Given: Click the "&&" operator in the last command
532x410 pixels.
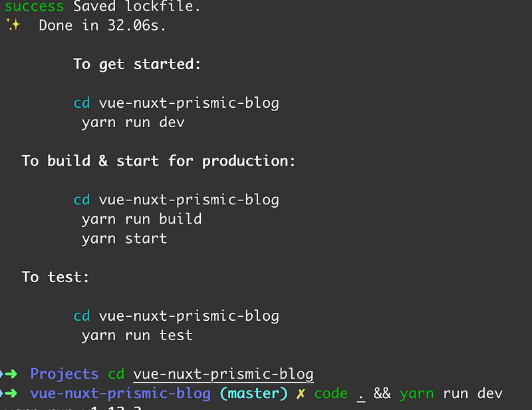Looking at the screenshot, I should pyautogui.click(x=382, y=393).
